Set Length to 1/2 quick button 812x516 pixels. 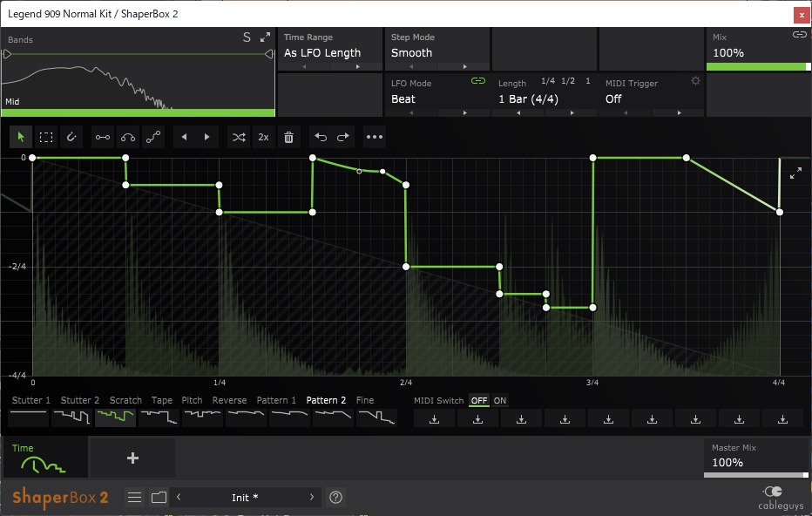tap(568, 81)
